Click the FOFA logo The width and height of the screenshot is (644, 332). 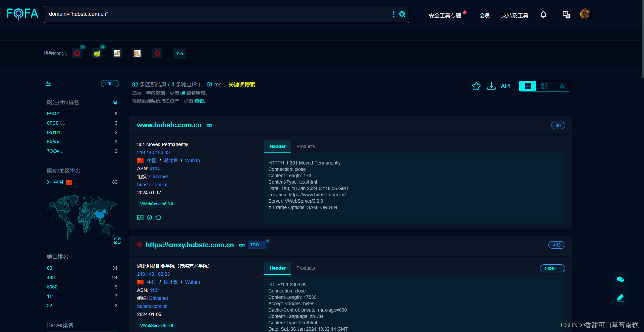22,14
